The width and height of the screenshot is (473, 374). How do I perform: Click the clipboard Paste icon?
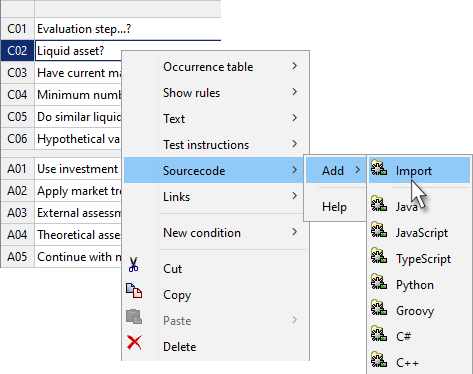[134, 317]
